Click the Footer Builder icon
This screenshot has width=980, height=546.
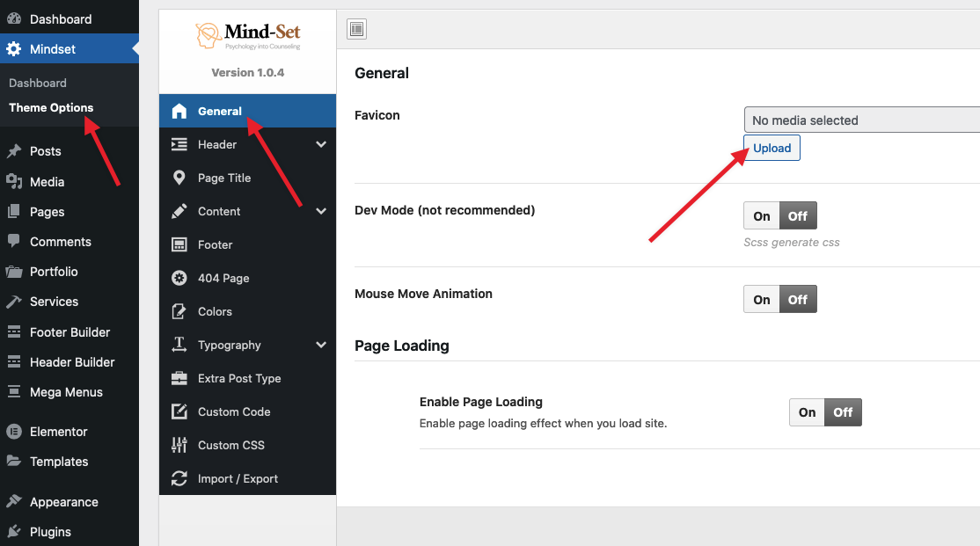(x=14, y=331)
